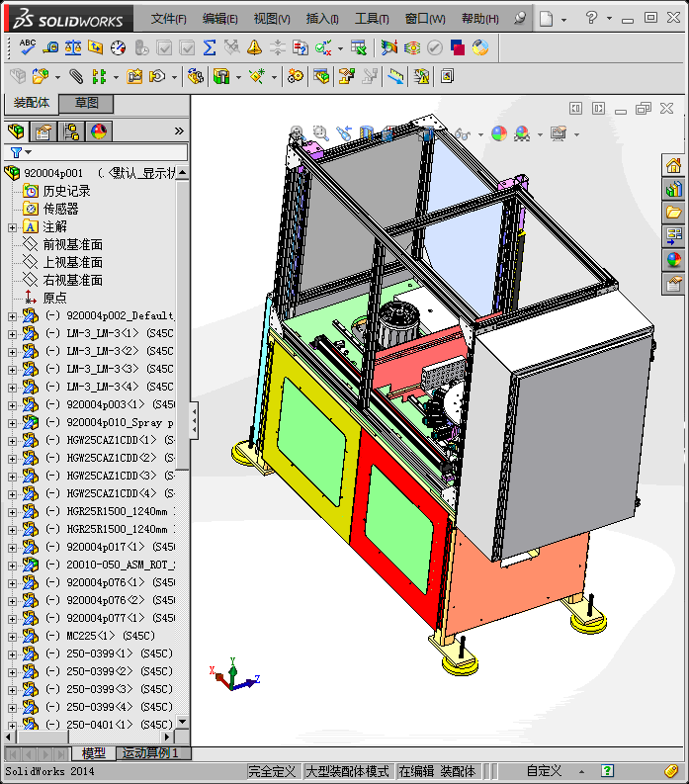
Task: Open the 文件(F) menu
Action: pos(168,19)
